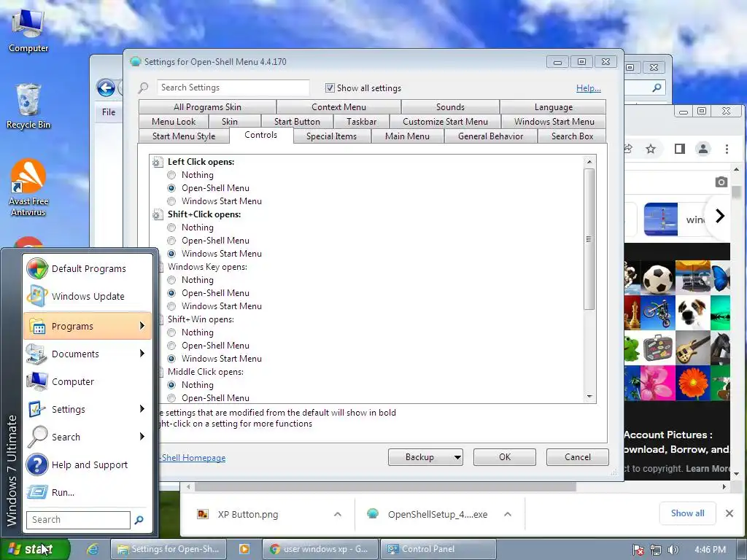Click the next chevron in Chrome image chips
This screenshot has width=747, height=560.
pyautogui.click(x=720, y=216)
